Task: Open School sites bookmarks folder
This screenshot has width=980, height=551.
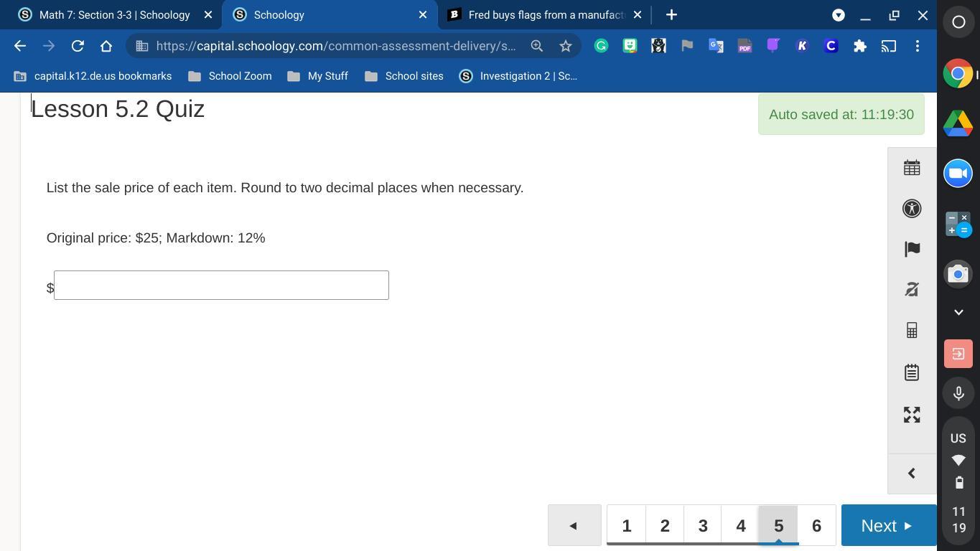Action: 404,76
